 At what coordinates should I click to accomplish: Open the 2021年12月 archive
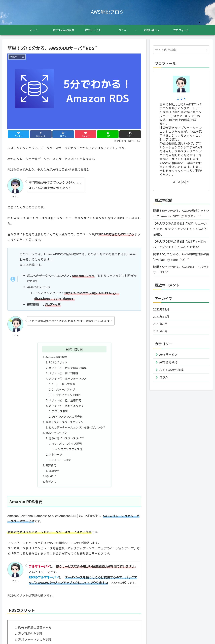(x=161, y=309)
